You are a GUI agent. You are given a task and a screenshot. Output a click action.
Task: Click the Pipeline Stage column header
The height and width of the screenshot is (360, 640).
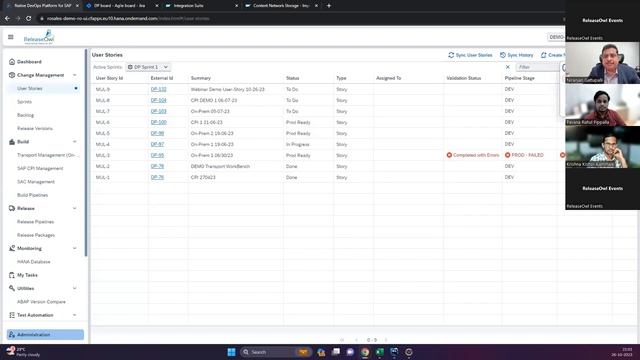point(520,78)
